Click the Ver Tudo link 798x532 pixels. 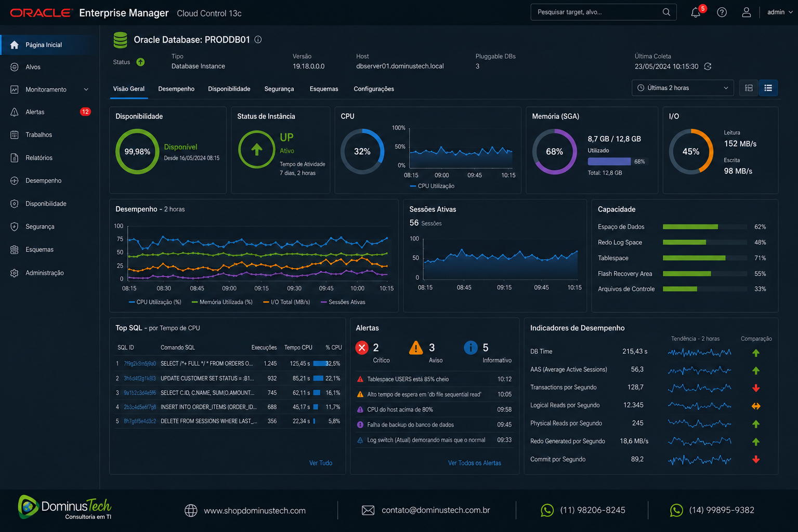coord(321,463)
